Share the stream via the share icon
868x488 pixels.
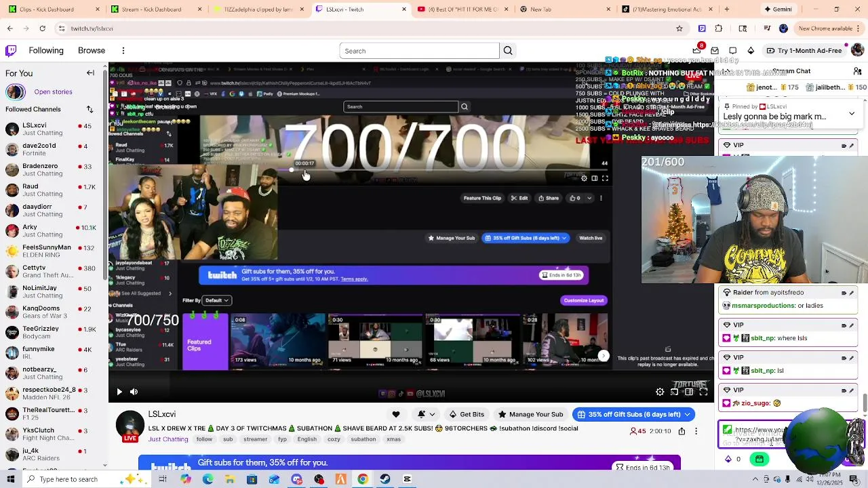tap(682, 431)
